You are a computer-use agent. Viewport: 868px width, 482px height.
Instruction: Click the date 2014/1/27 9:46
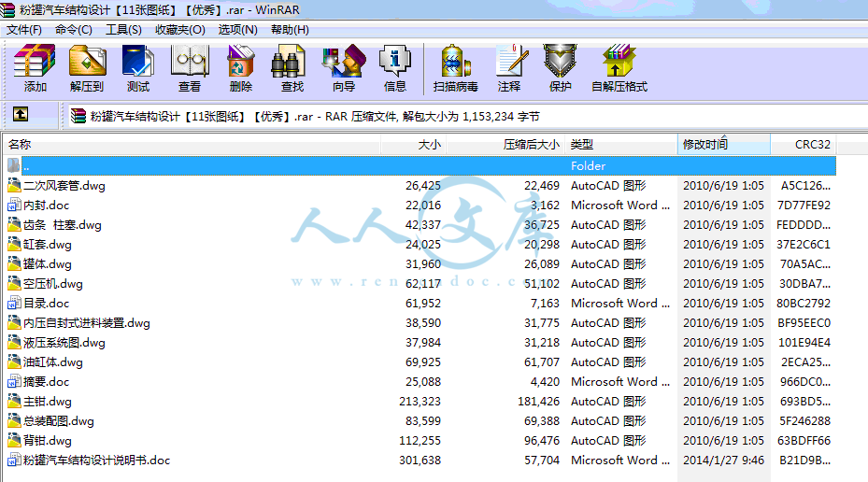(723, 461)
